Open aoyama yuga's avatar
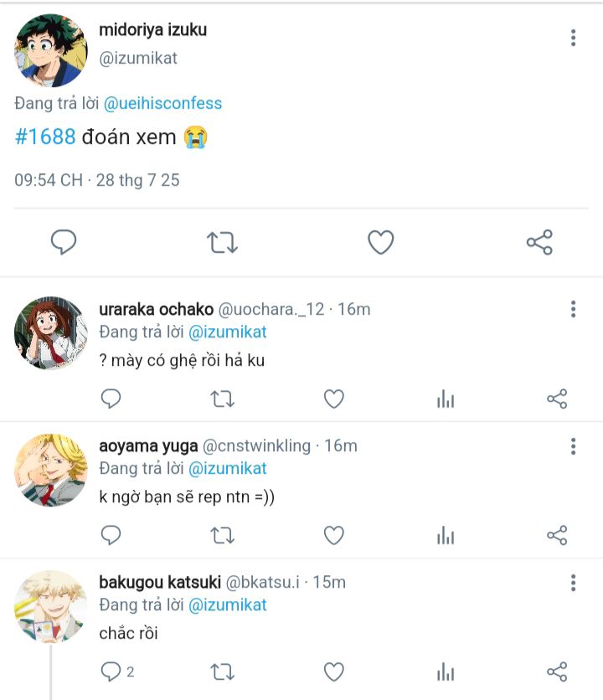This screenshot has height=700, width=603. click(50, 470)
